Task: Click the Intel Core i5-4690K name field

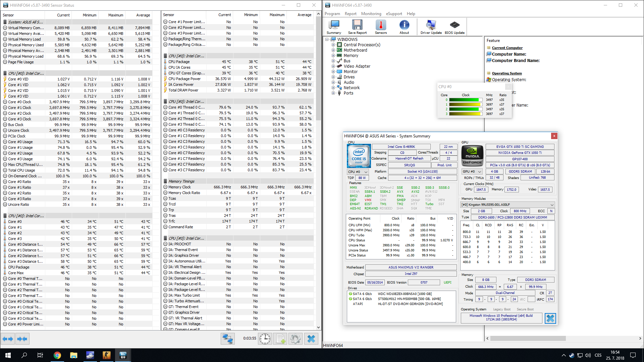Action: pos(401,147)
